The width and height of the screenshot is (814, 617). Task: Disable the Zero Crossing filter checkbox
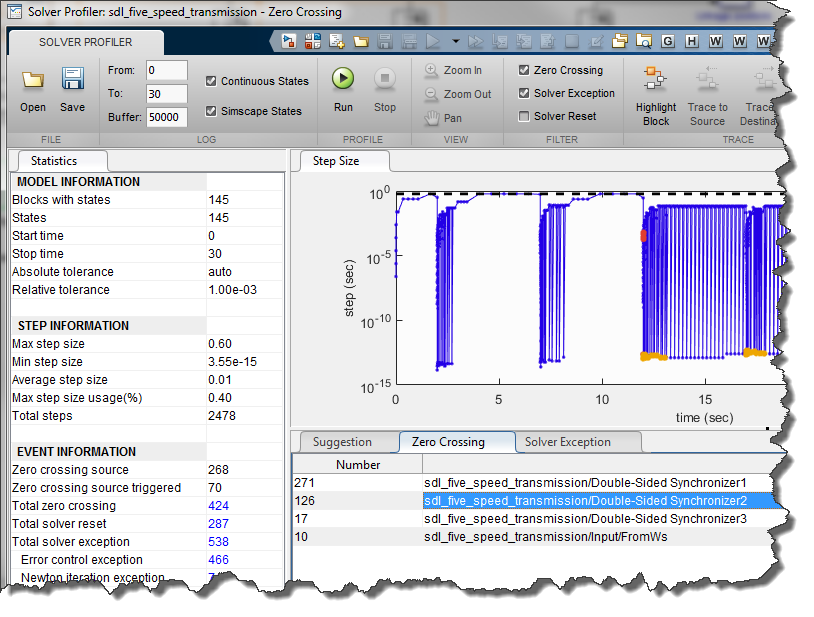pyautogui.click(x=524, y=70)
